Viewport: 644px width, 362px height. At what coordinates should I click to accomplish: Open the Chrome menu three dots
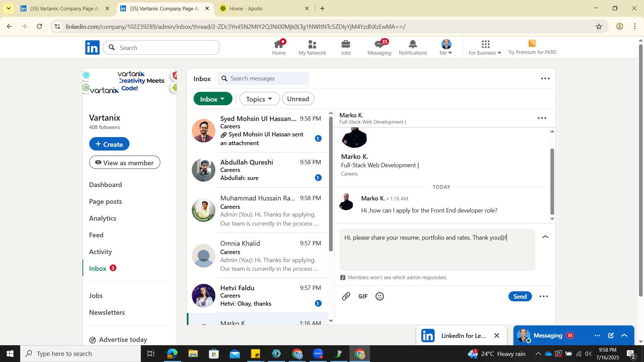[635, 26]
